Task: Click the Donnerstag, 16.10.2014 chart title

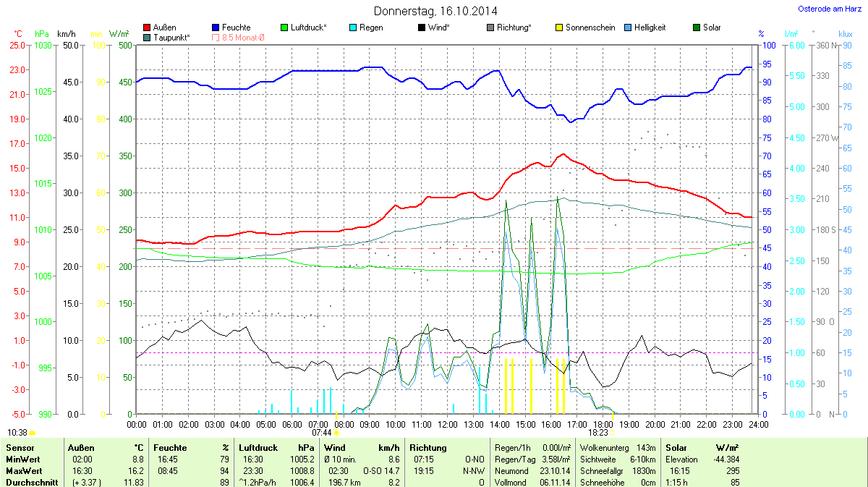Action: pyautogui.click(x=435, y=11)
